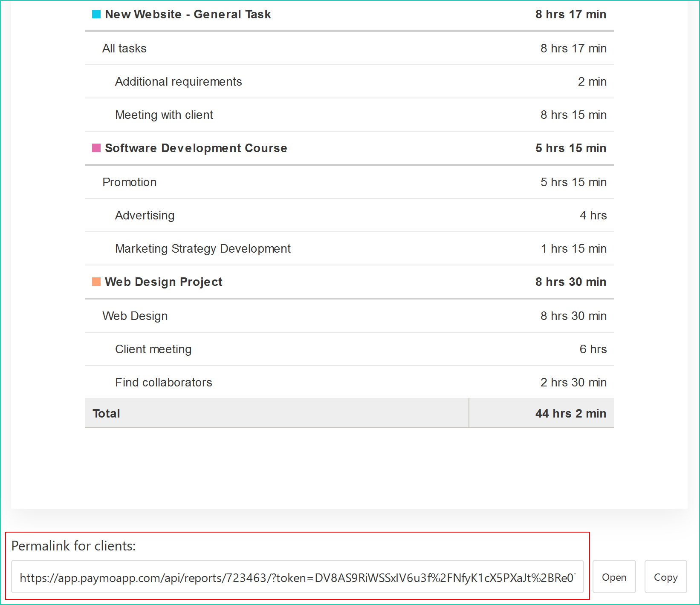Click the Client meeting row
Screen dimensions: 700x605
[x=153, y=349]
